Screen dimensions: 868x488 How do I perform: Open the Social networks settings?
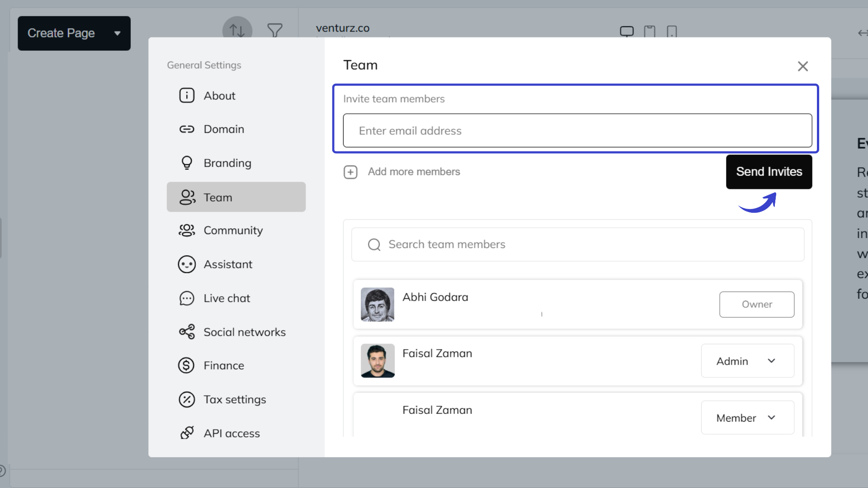coord(244,332)
